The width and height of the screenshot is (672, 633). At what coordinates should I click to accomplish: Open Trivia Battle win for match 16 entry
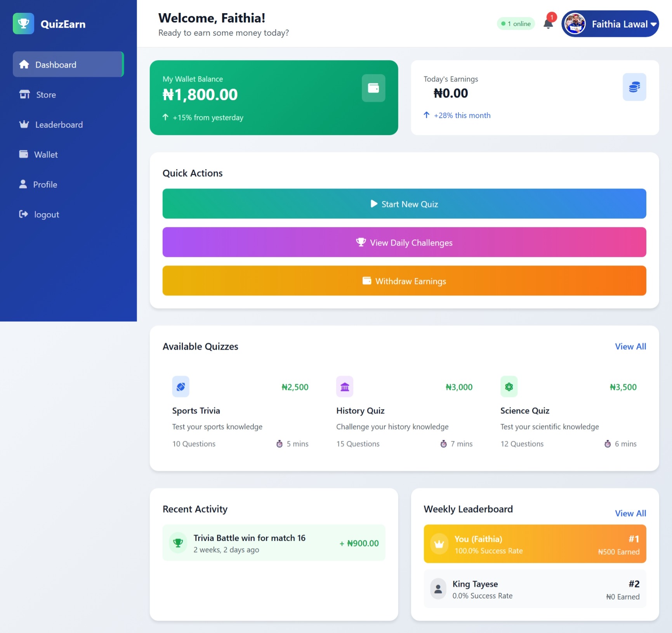pyautogui.click(x=274, y=543)
